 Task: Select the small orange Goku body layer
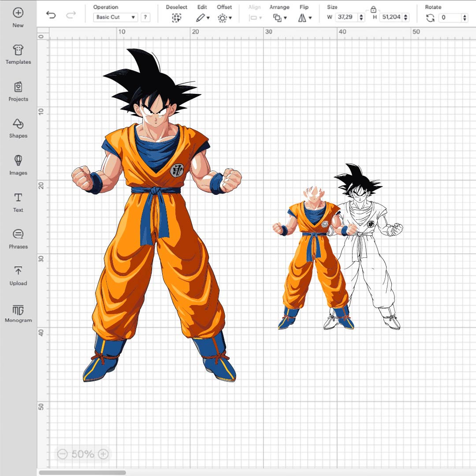click(x=315, y=258)
